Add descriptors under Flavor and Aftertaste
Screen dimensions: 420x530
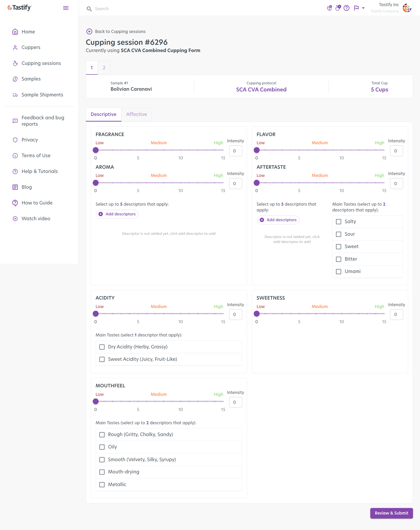278,220
